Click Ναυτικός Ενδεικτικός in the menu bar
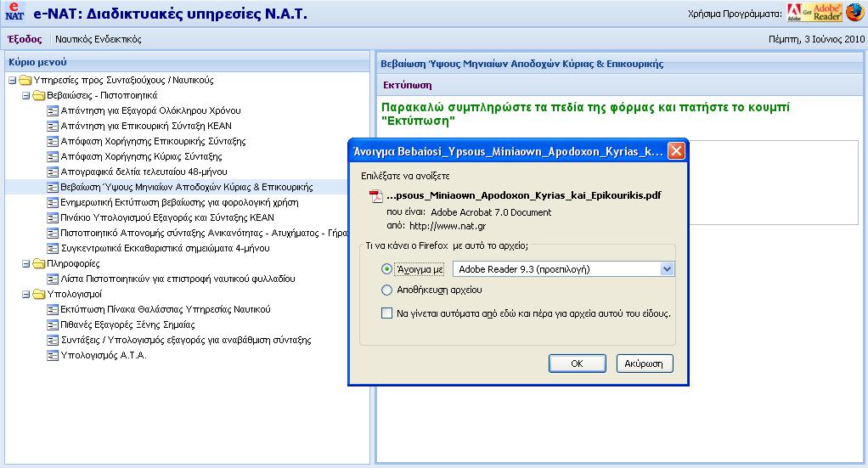The width and height of the screenshot is (868, 468). click(98, 39)
